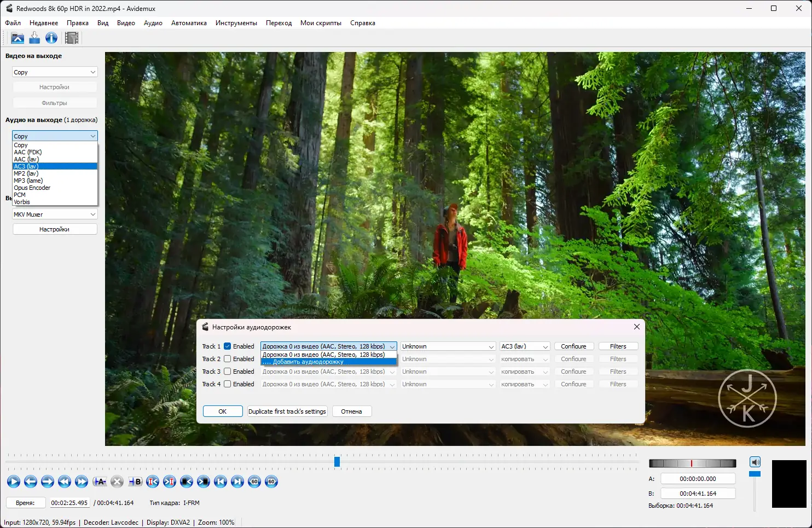Open the Инструменты menu

click(x=236, y=23)
